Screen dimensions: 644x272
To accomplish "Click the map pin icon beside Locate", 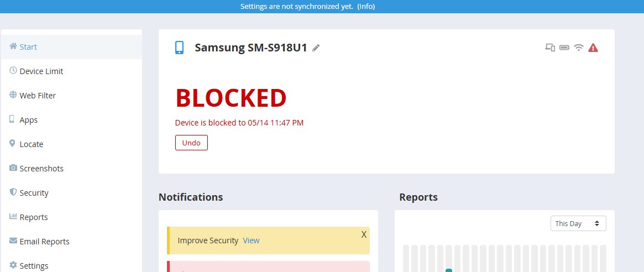I will tap(12, 143).
